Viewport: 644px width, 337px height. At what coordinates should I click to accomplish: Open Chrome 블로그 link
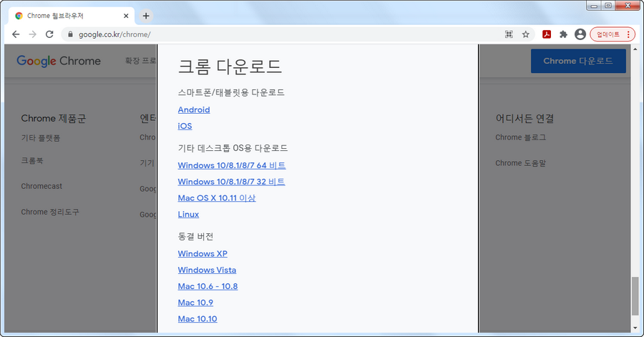pos(521,137)
